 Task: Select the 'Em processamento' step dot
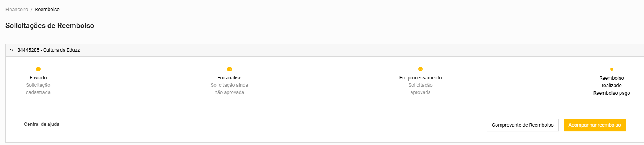click(x=421, y=69)
